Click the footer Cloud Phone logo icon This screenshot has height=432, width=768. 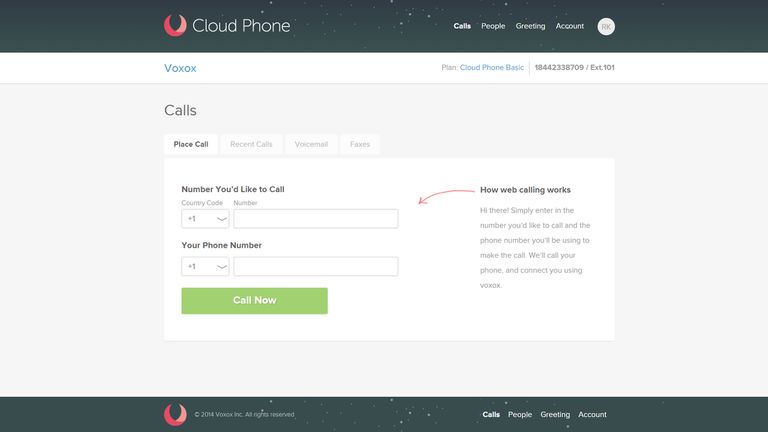point(175,414)
